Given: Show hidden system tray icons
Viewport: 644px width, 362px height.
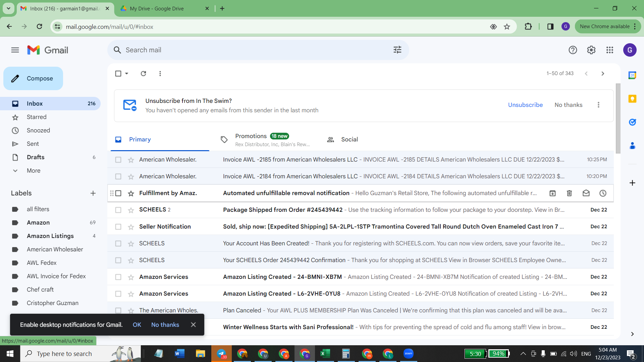Looking at the screenshot, I should click(x=523, y=354).
